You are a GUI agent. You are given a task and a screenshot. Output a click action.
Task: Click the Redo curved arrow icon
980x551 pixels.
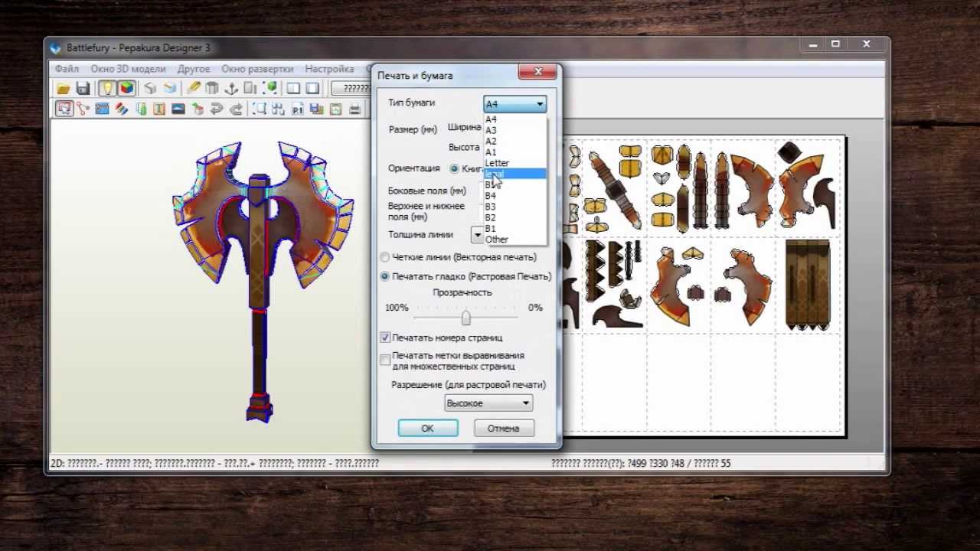tap(236, 109)
